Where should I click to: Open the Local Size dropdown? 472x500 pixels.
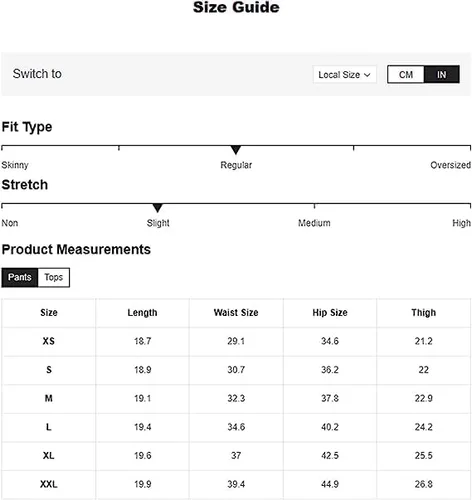pos(345,74)
